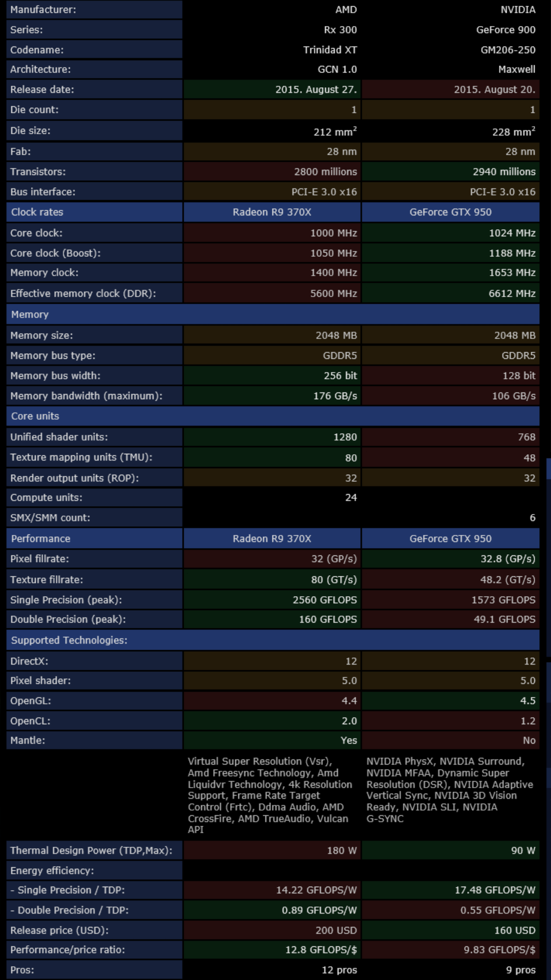551x980 pixels.
Task: Click the GeForce GTX 950 header in Performance row
Action: point(450,538)
